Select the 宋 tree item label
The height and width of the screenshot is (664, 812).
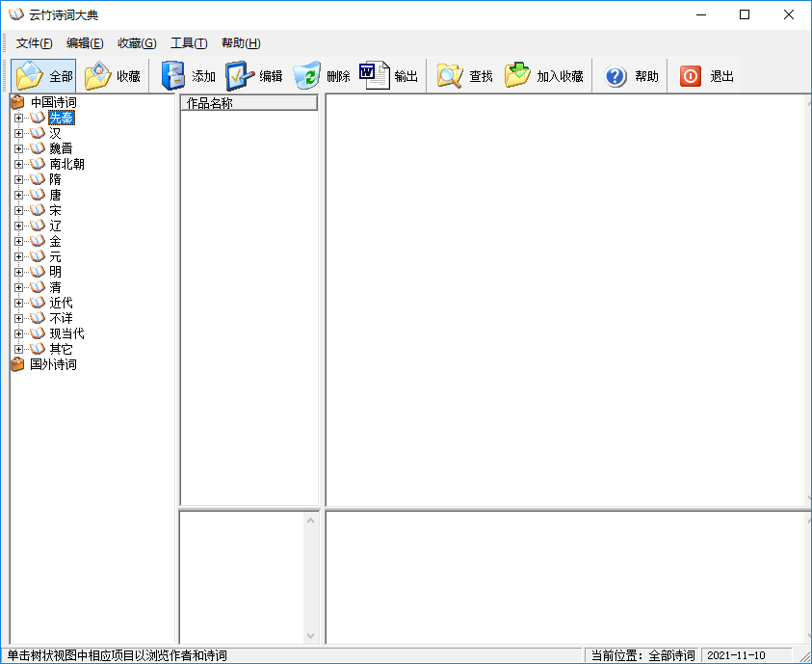click(x=56, y=210)
